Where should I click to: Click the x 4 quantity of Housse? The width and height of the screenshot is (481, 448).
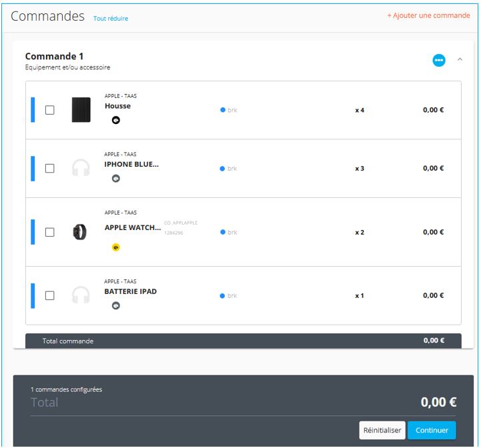[x=360, y=110]
